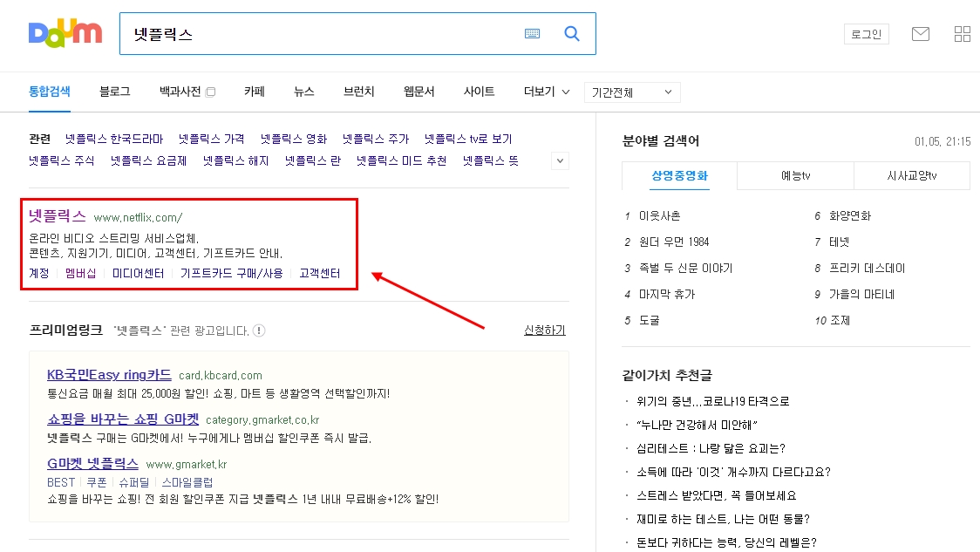Open the 쇼핑을 바꾸는 쇼핑 G마켓 ad
Image resolution: width=980 pixels, height=552 pixels.
(123, 419)
